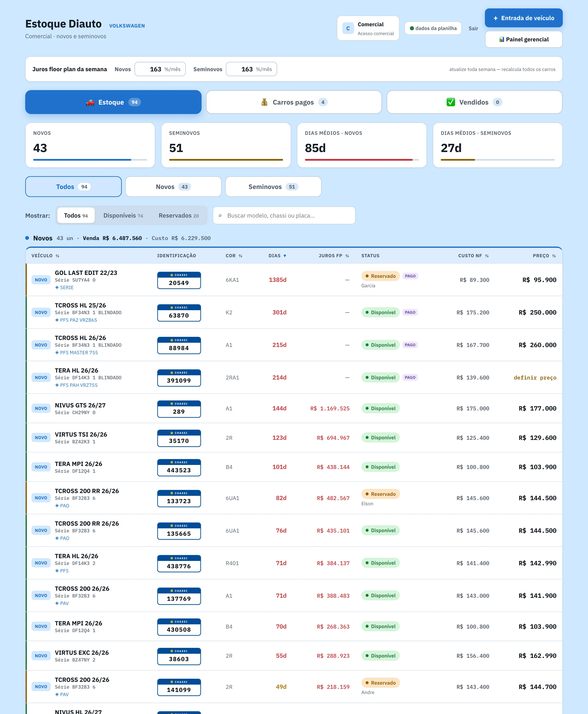Click the "PFS MASTER 755" tag
Screen dimensions: 588x714
click(77, 353)
